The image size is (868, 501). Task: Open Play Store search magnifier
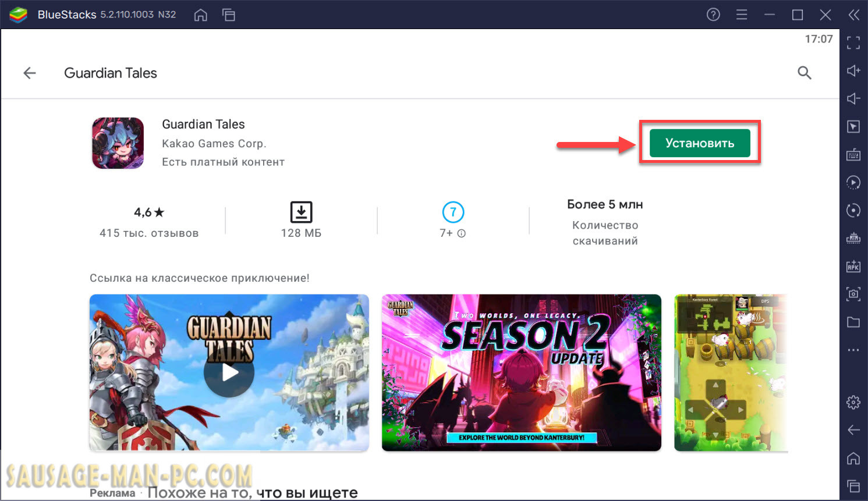(x=805, y=73)
